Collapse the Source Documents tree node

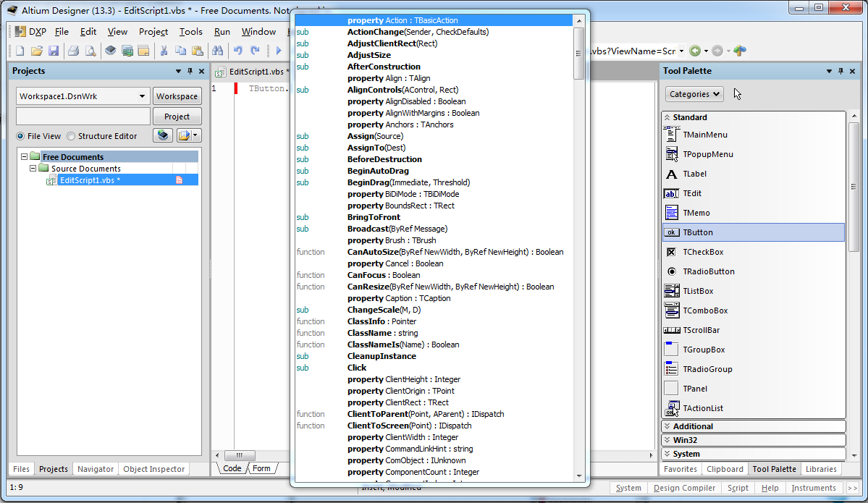33,168
